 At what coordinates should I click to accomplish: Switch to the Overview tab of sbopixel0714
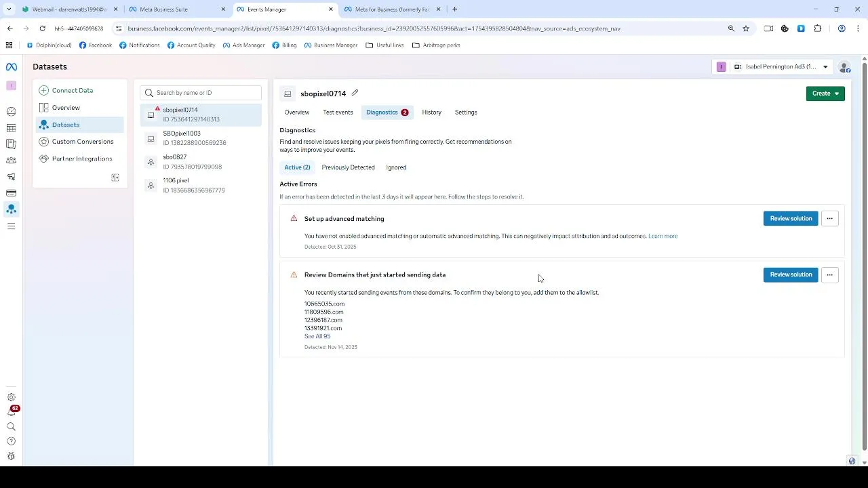pos(297,113)
